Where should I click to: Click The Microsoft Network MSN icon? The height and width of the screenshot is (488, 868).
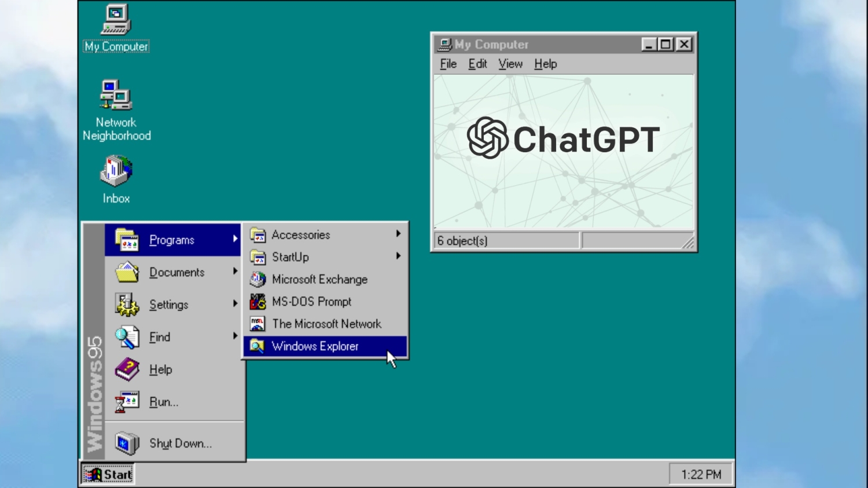(258, 324)
